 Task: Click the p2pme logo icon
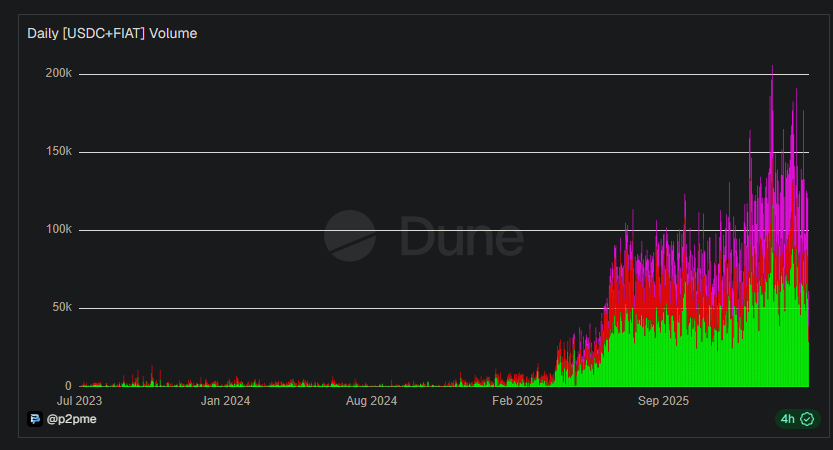click(x=35, y=419)
